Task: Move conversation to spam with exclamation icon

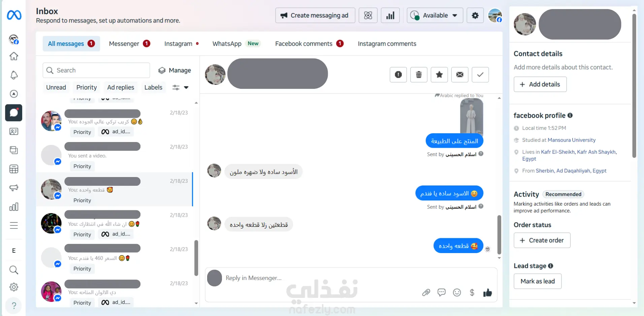Action: (x=398, y=75)
